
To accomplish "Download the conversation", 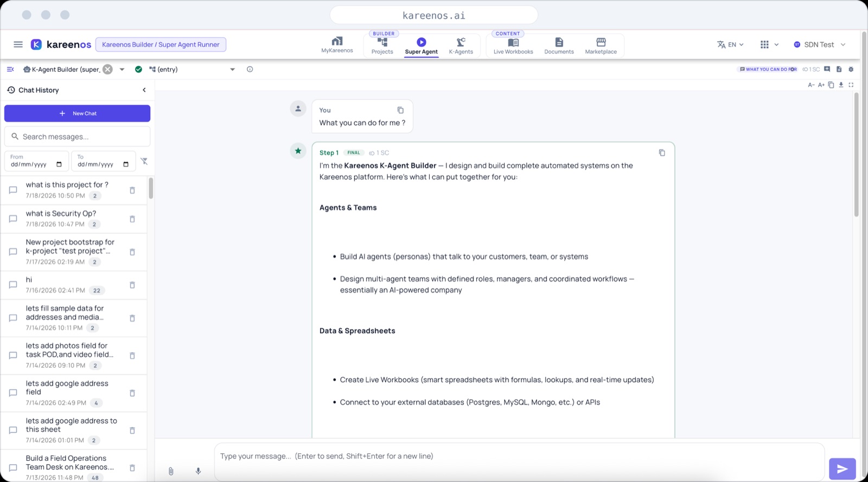I will [841, 85].
